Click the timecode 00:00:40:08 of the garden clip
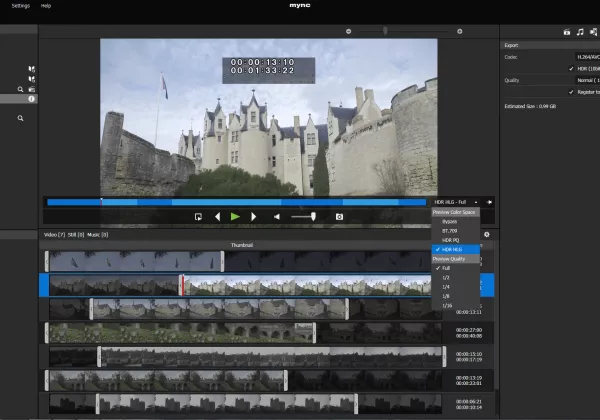The image size is (600, 420). 469,336
